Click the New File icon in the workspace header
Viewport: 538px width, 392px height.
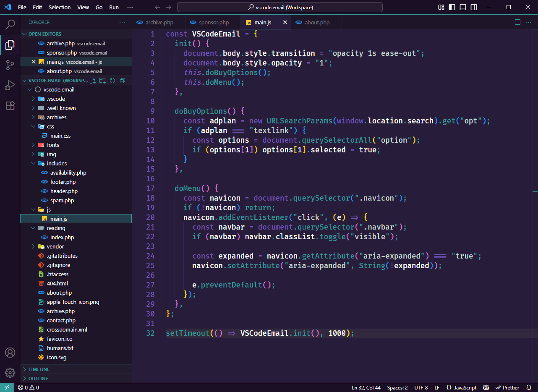coord(93,81)
